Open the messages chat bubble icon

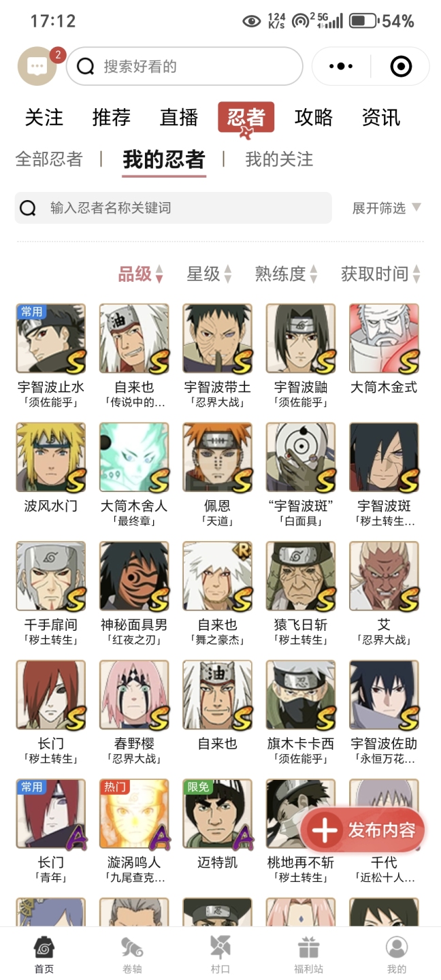pyautogui.click(x=37, y=66)
